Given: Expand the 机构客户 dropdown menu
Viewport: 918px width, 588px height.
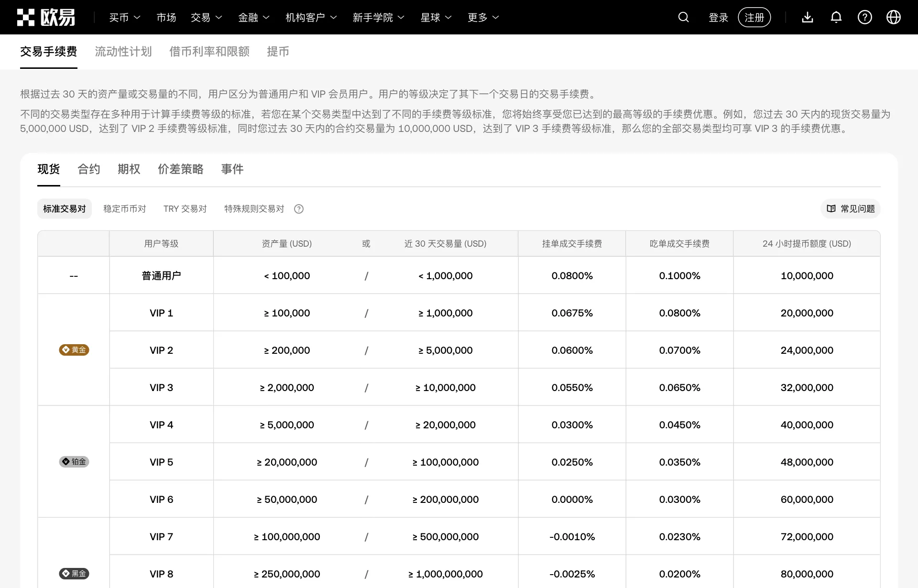Looking at the screenshot, I should [311, 17].
